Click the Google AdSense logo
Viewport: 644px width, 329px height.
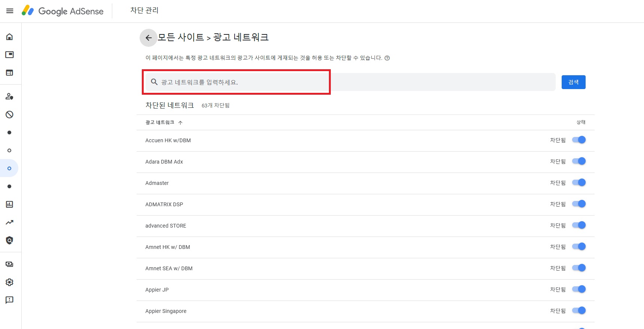tap(62, 11)
